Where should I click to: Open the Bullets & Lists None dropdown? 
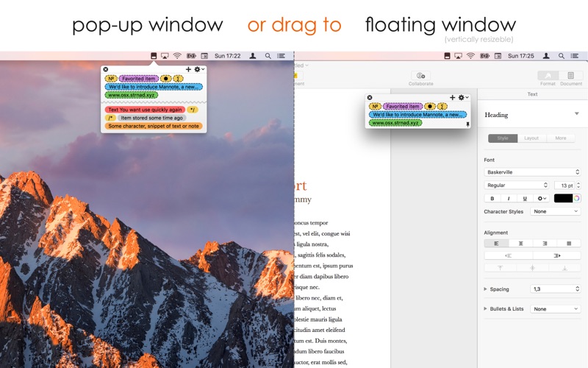pyautogui.click(x=556, y=308)
